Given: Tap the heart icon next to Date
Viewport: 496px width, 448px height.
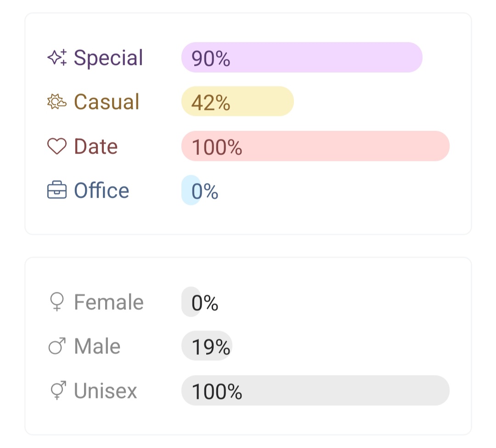Looking at the screenshot, I should pos(57,147).
